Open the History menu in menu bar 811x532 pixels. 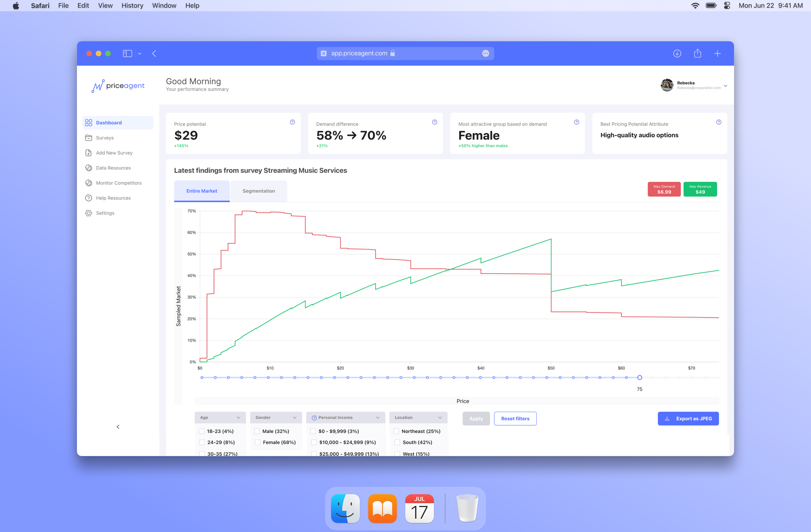tap(132, 5)
